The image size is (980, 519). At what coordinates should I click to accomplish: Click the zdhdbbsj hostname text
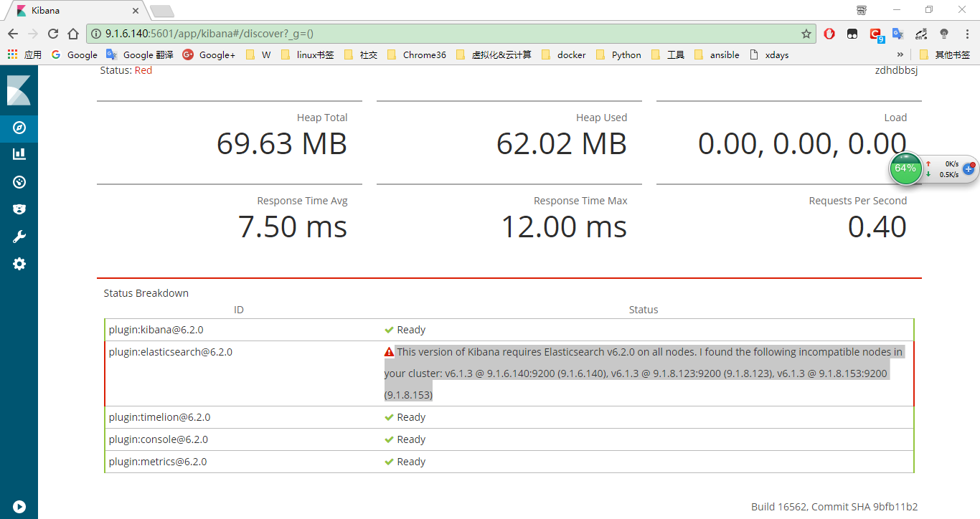point(896,70)
